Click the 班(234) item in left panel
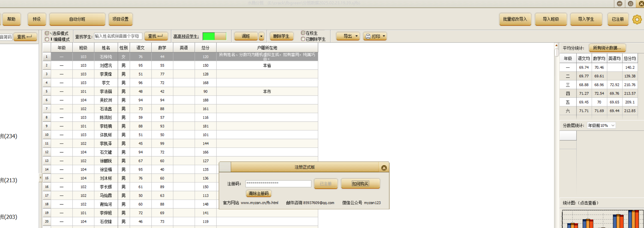The image size is (644, 228). [x=9, y=136]
